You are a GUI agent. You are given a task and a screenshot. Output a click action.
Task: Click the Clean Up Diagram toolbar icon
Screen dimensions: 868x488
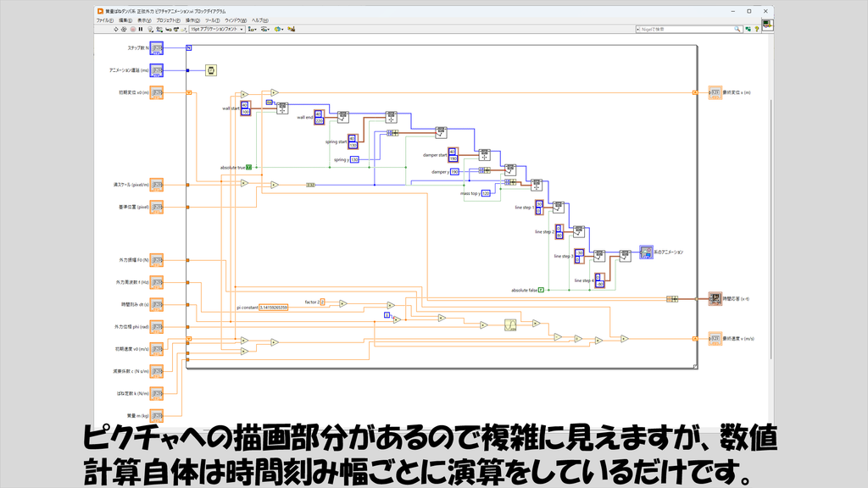point(291,30)
